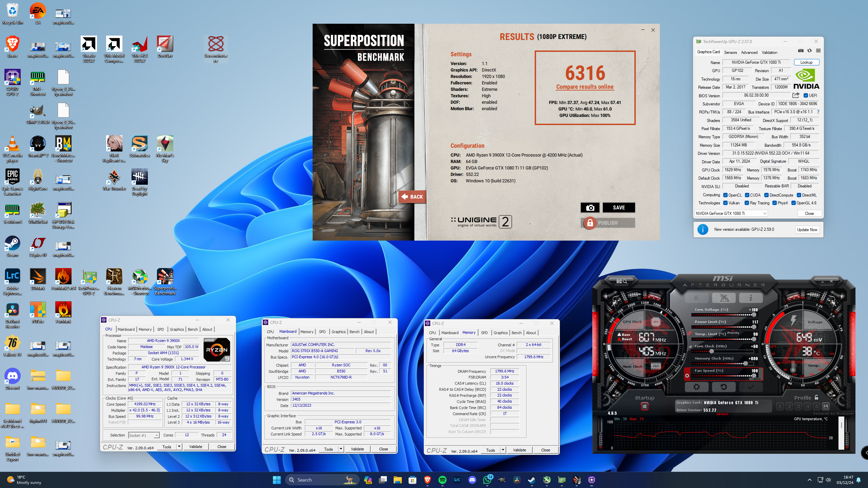Click the BIOS share/export icon in GPU-Z
868x488 pixels.
tap(796, 95)
